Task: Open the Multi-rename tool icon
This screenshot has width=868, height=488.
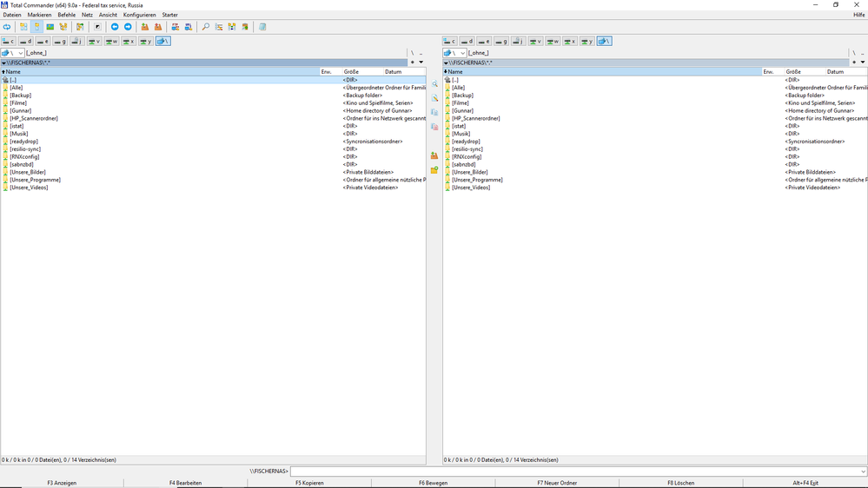Action: tap(219, 27)
